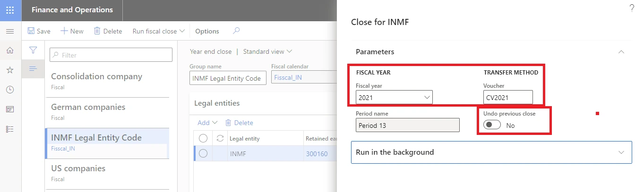Open the filter funnel pane icon

coord(33,50)
